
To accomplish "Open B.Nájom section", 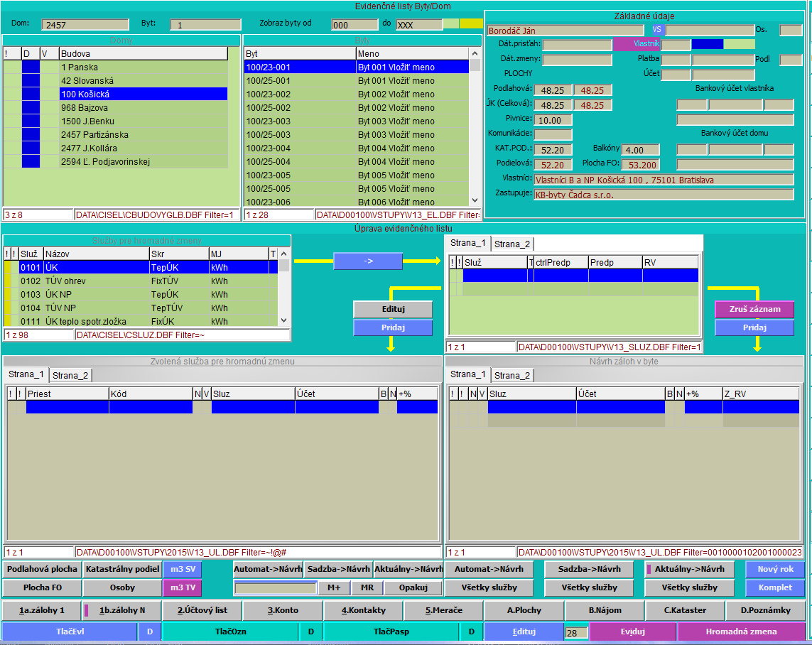I will tap(605, 611).
